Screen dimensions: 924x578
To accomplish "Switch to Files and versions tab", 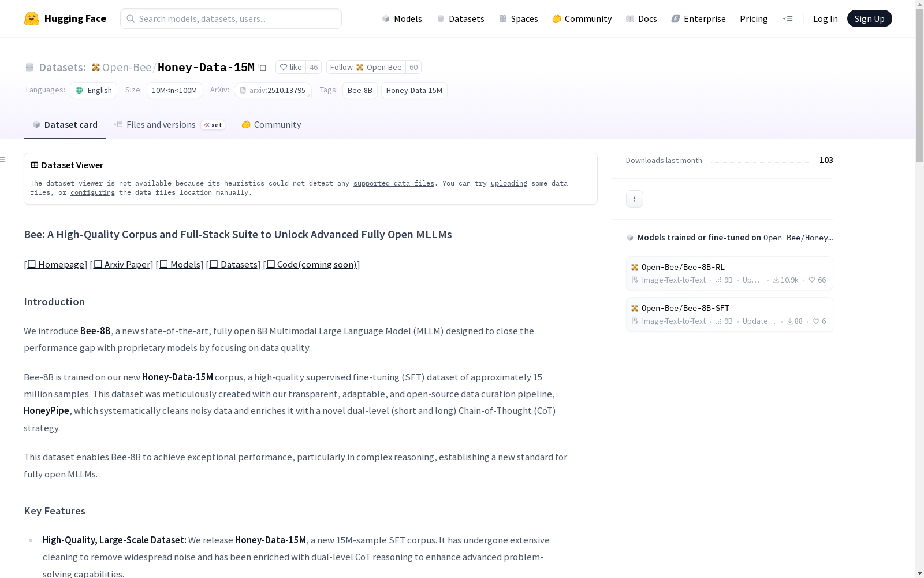I will (x=169, y=125).
